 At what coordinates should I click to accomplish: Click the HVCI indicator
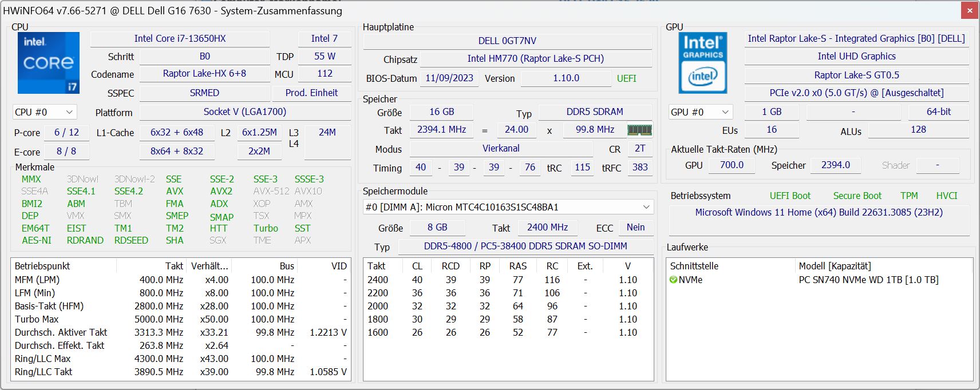pyautogui.click(x=946, y=196)
